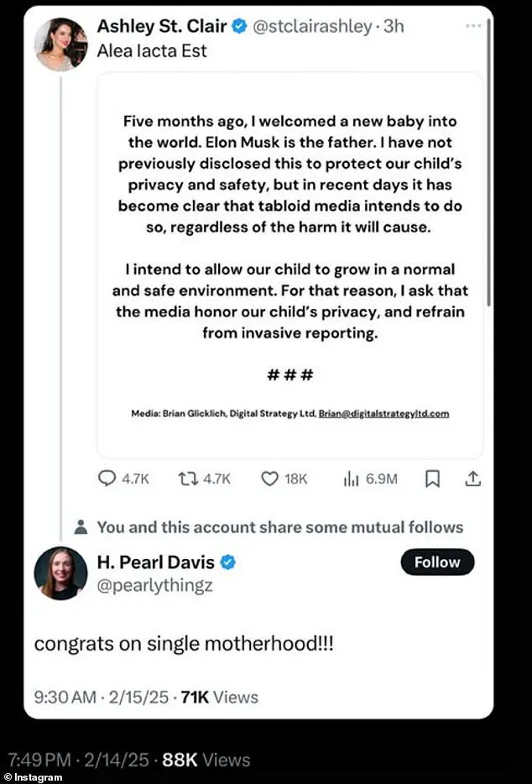Viewport: 532px width, 784px height.
Task: Click the mutual follows person icon
Action: point(81,527)
